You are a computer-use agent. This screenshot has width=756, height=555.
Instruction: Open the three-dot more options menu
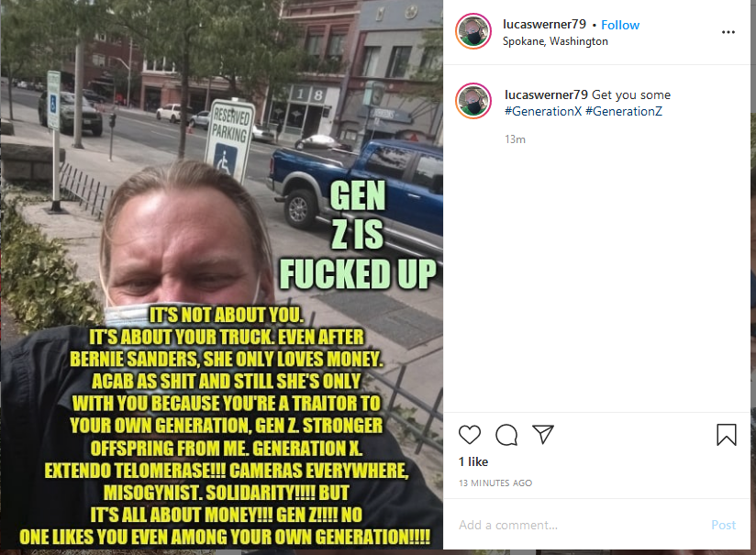pos(728,32)
